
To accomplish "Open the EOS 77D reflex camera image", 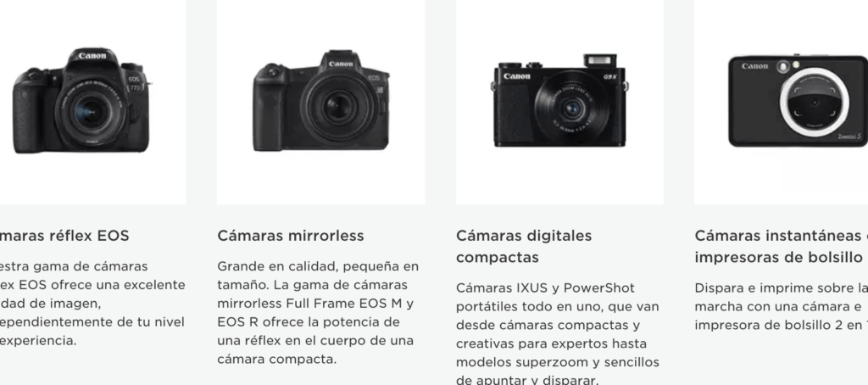I will (81, 100).
